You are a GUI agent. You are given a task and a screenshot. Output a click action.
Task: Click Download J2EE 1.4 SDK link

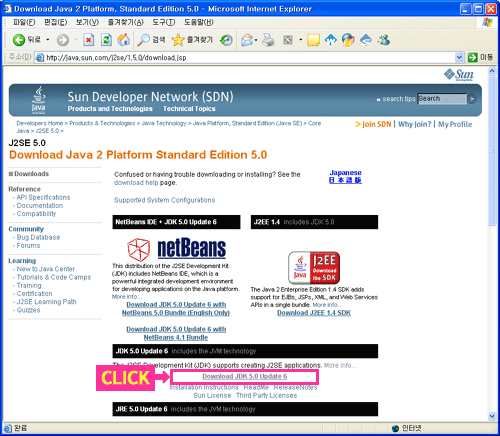coord(314,313)
